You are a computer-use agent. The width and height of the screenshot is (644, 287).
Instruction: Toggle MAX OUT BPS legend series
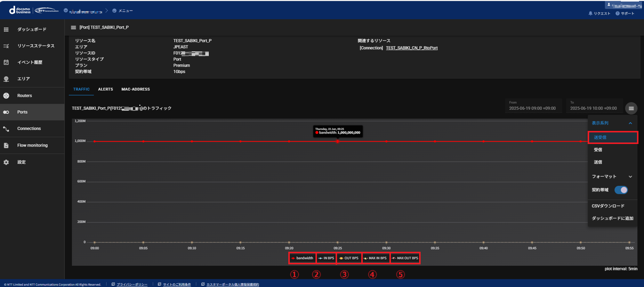[x=405, y=258]
